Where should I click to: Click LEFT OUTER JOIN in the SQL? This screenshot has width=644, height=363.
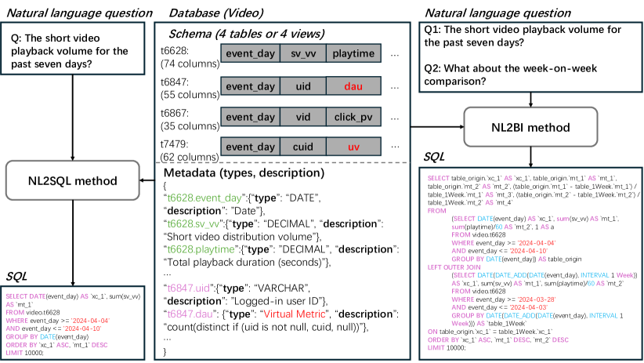pos(454,267)
